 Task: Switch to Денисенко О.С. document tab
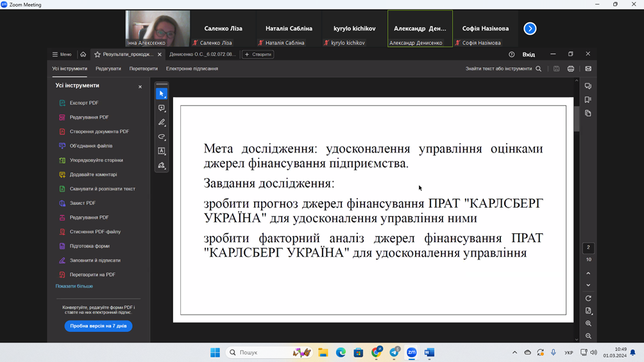click(x=203, y=54)
